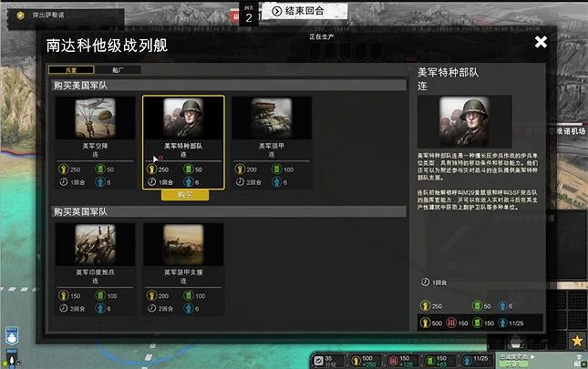Switch to the 船厂 tab
The height and width of the screenshot is (369, 588).
tap(119, 70)
